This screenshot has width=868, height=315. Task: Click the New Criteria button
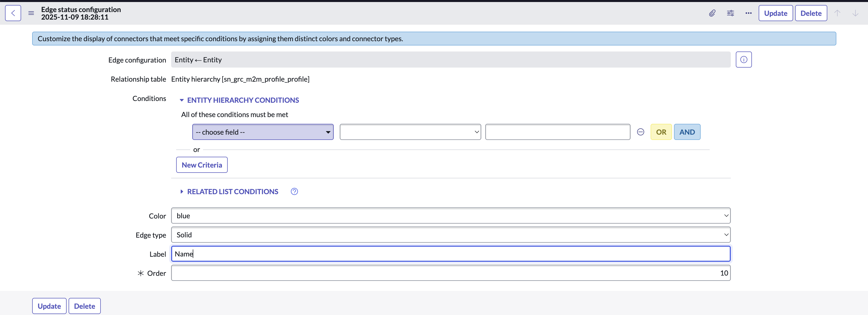(202, 165)
